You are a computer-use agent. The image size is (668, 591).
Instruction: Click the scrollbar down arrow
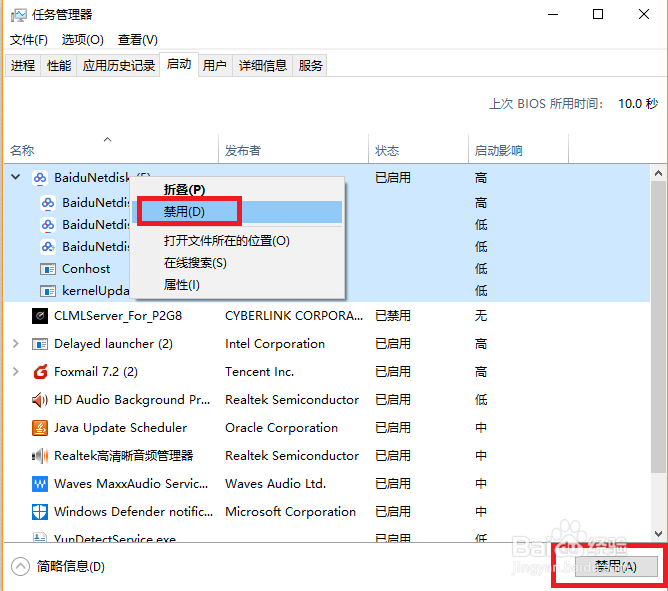click(x=658, y=533)
